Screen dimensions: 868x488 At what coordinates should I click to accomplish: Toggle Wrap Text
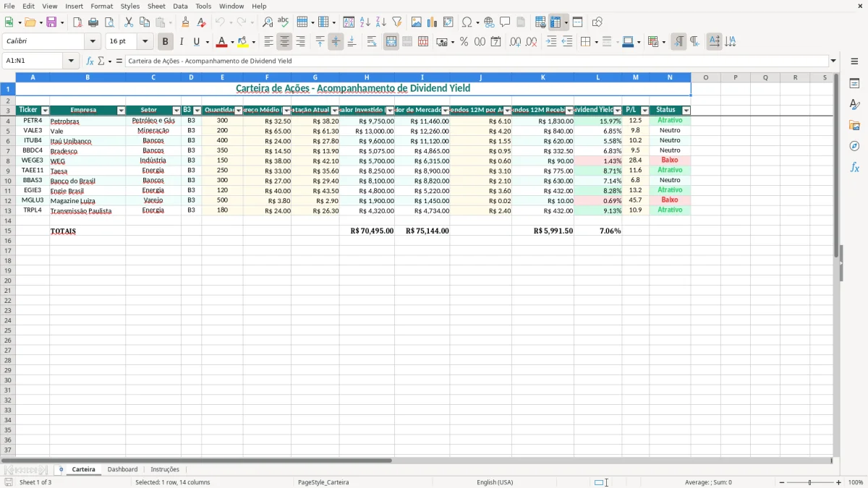coord(372,42)
